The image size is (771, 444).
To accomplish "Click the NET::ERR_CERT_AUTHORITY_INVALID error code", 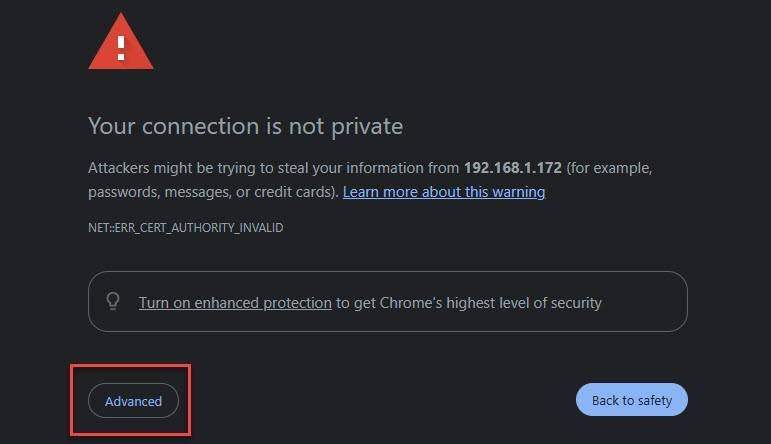I will 186,228.
